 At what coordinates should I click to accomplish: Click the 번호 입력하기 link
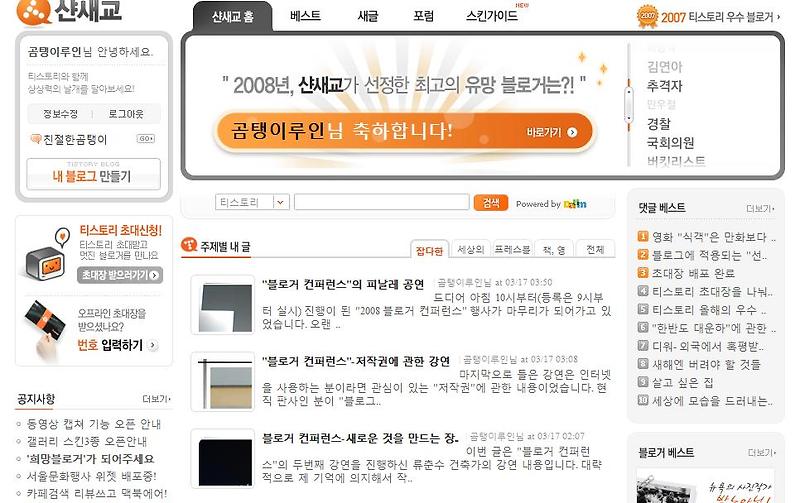[x=110, y=345]
